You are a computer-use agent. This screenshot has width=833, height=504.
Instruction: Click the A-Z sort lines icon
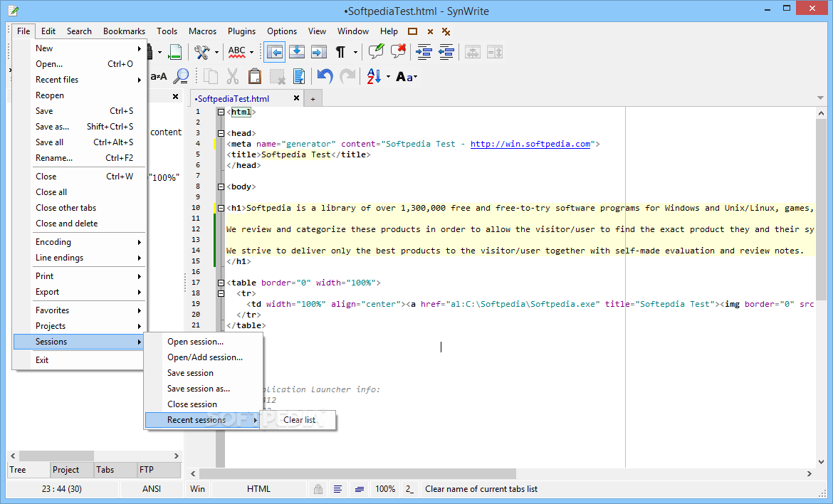[374, 76]
